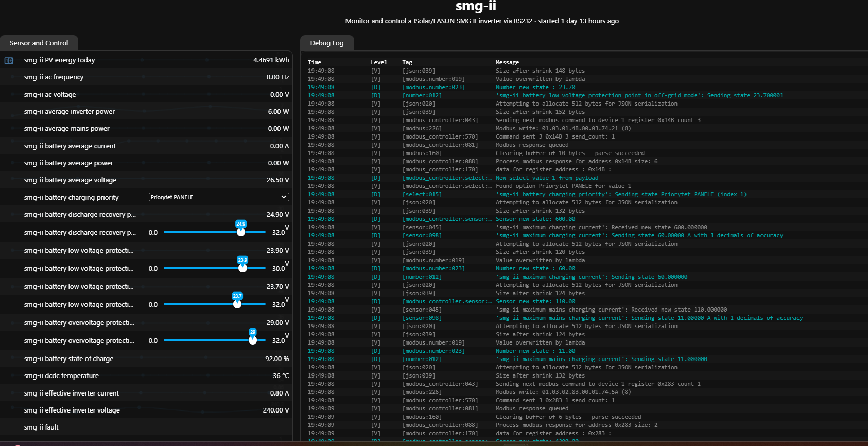Click log message 'Size after shrink 152 bytes'
Screen dimensions: 868x446
click(540, 112)
